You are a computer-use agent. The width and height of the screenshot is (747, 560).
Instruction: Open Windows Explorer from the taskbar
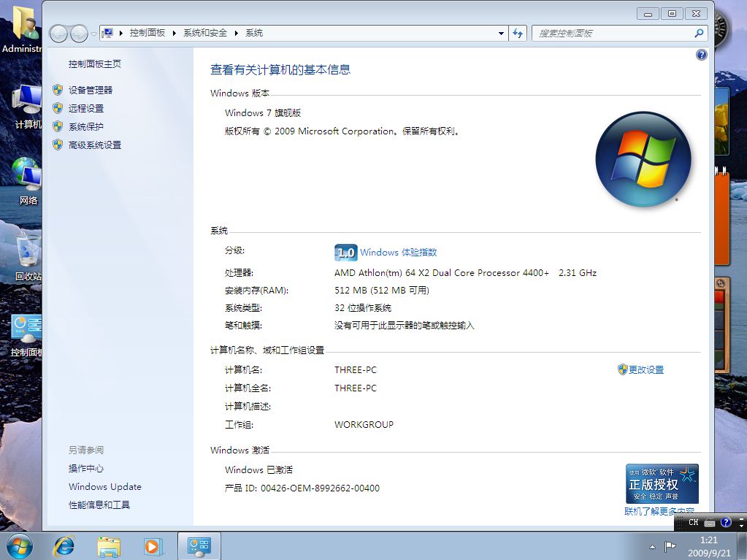click(x=109, y=546)
